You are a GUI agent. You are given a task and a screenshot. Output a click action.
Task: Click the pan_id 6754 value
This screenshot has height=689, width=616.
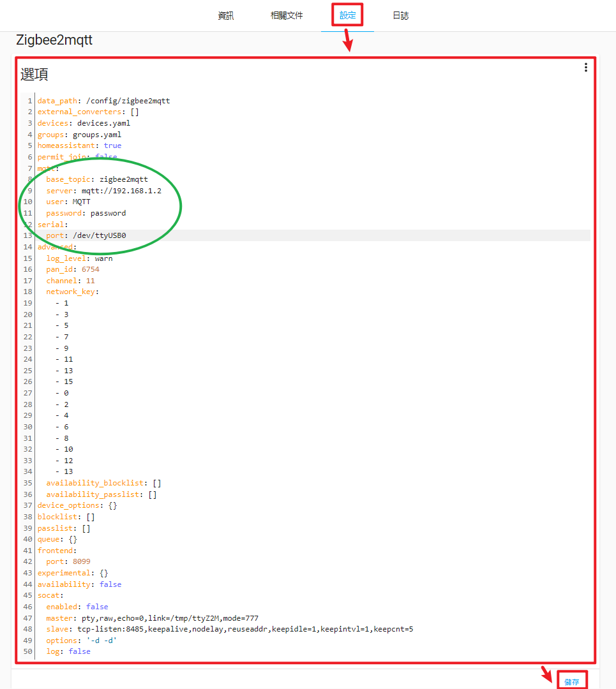(90, 270)
